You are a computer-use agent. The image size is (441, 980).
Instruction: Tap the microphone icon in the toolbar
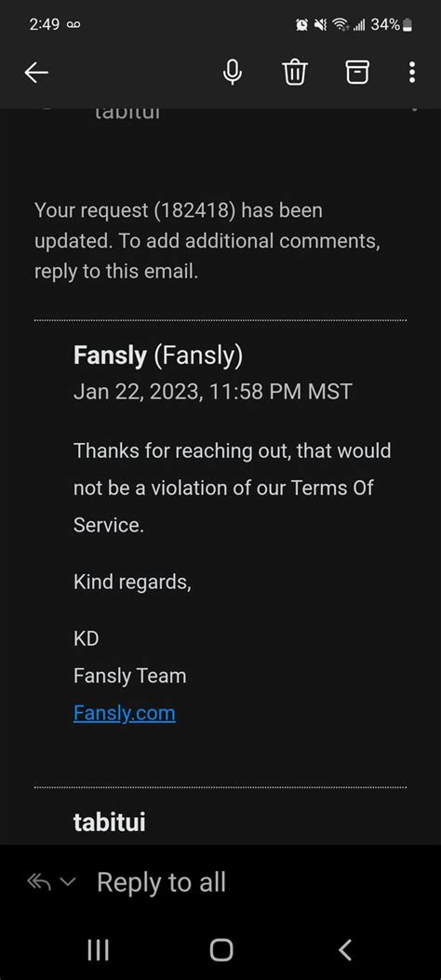coord(233,74)
